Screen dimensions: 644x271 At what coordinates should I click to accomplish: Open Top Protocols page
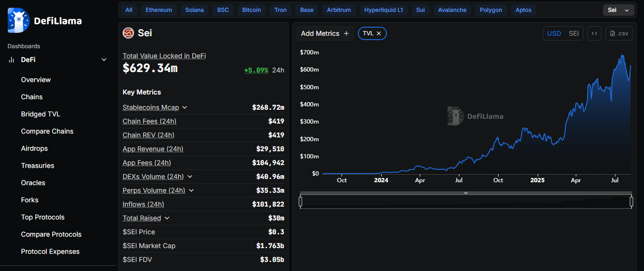(43, 217)
